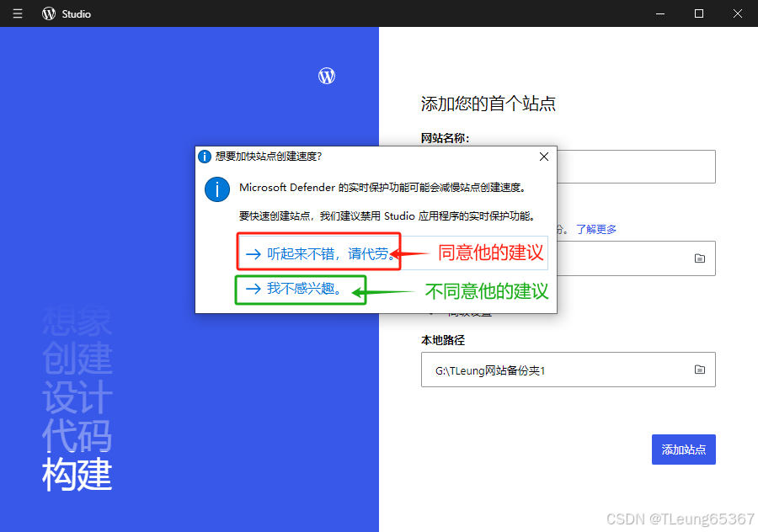The image size is (758, 532).
Task: Click the folder icon in the import file field
Action: point(700,258)
